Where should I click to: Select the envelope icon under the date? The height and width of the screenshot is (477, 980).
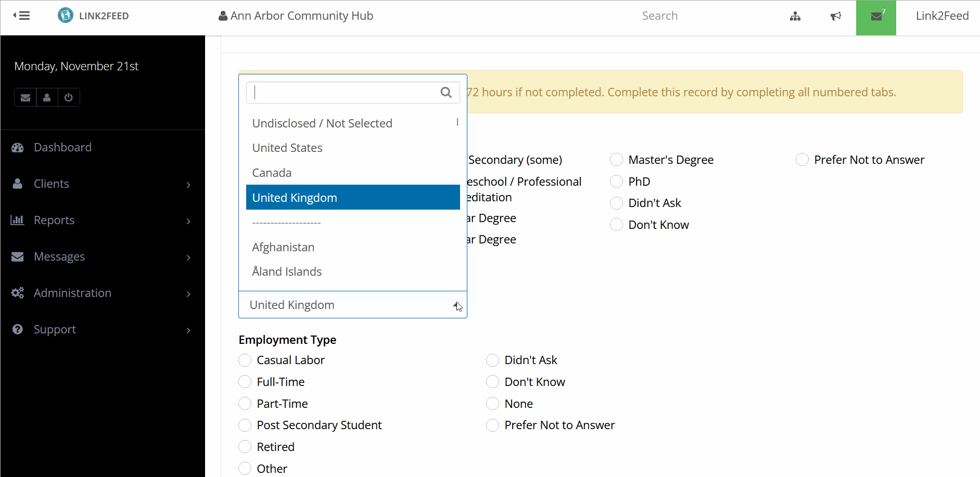point(25,97)
